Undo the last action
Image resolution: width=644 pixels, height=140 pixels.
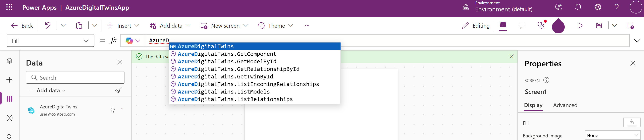47,25
